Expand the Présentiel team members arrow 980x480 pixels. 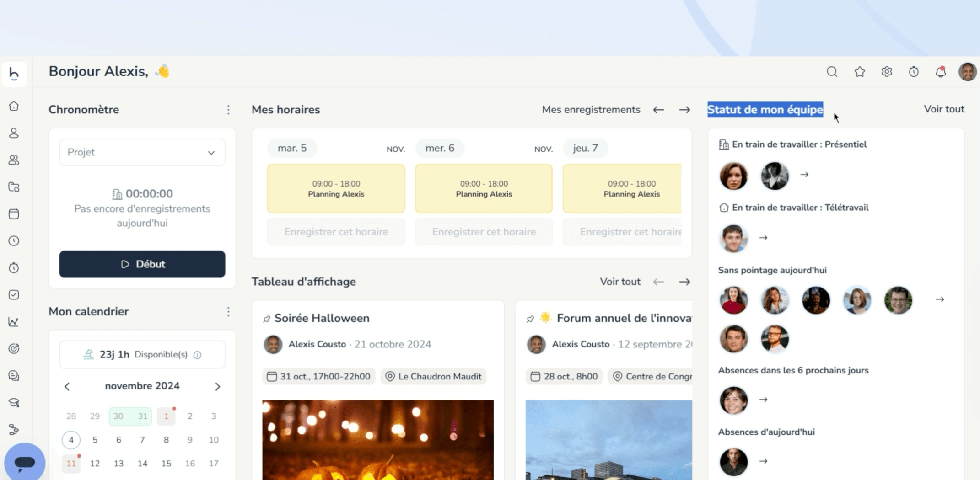tap(804, 175)
